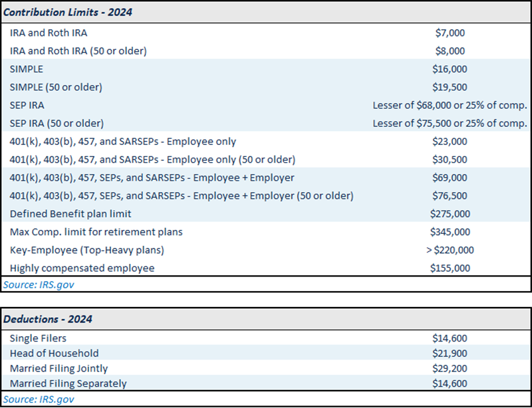Click the SIMPLE plan limit row
The height and width of the screenshot is (408, 532).
(27, 68)
